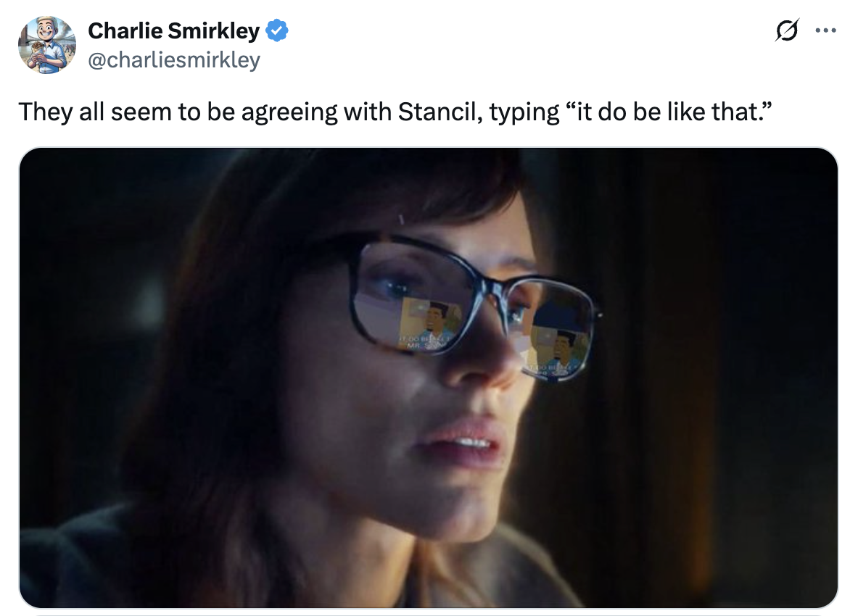This screenshot has height=616, width=850.
Task: Visit the @charliesmirkley handle link
Action: click(173, 59)
